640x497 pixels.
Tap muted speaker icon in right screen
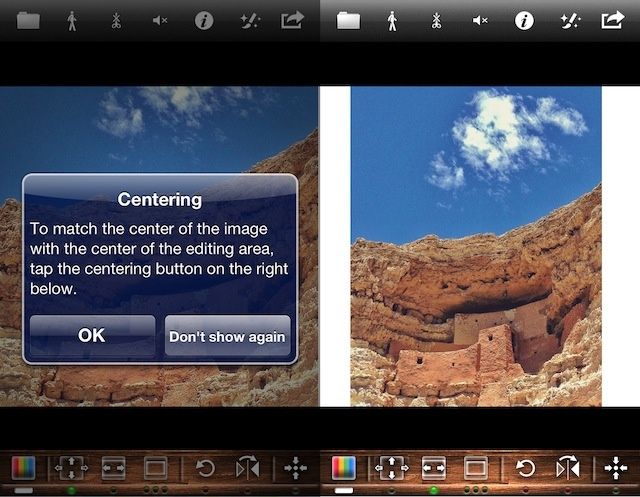pos(480,20)
